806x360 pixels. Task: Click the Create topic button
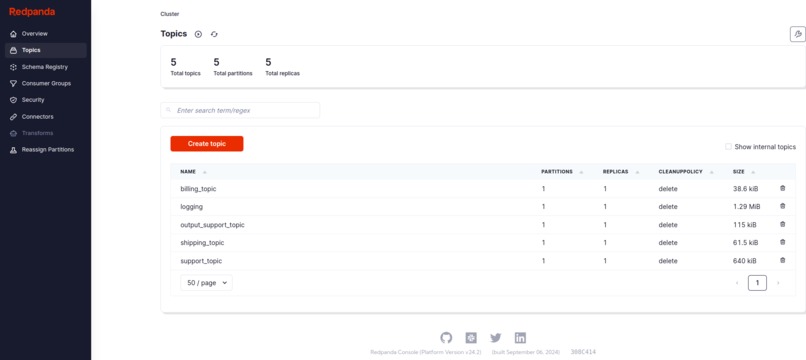207,143
